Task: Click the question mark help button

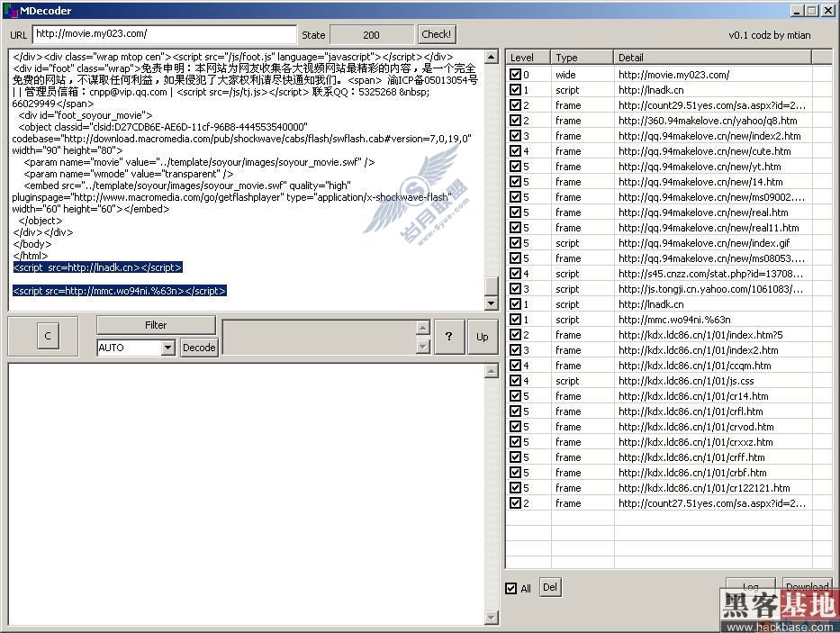Action: 449,336
